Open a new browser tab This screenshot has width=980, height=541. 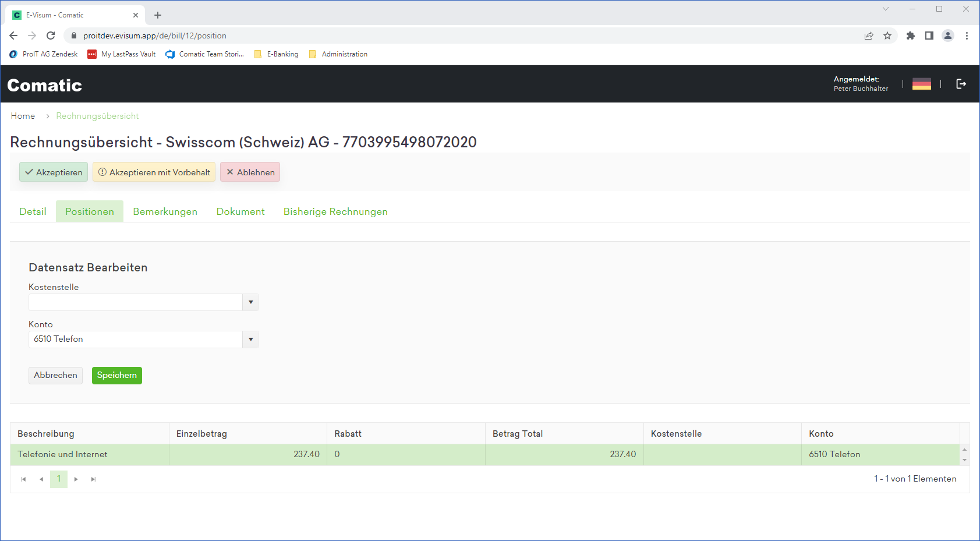(158, 15)
